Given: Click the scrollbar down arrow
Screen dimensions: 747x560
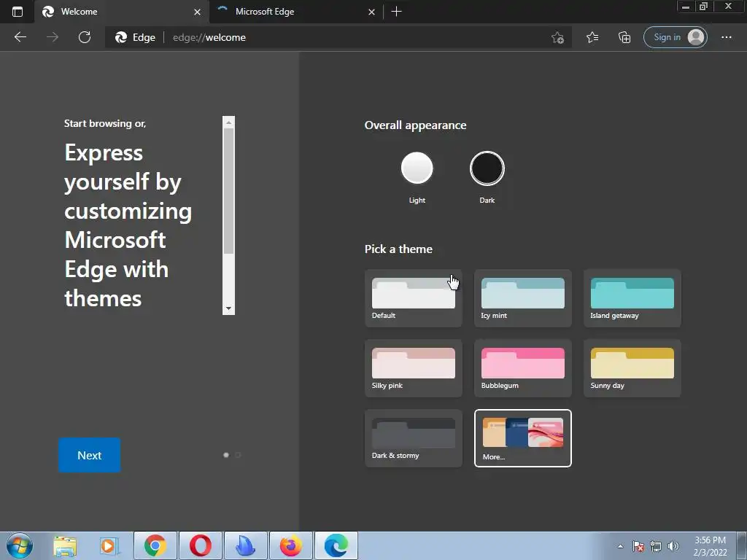Looking at the screenshot, I should [228, 308].
